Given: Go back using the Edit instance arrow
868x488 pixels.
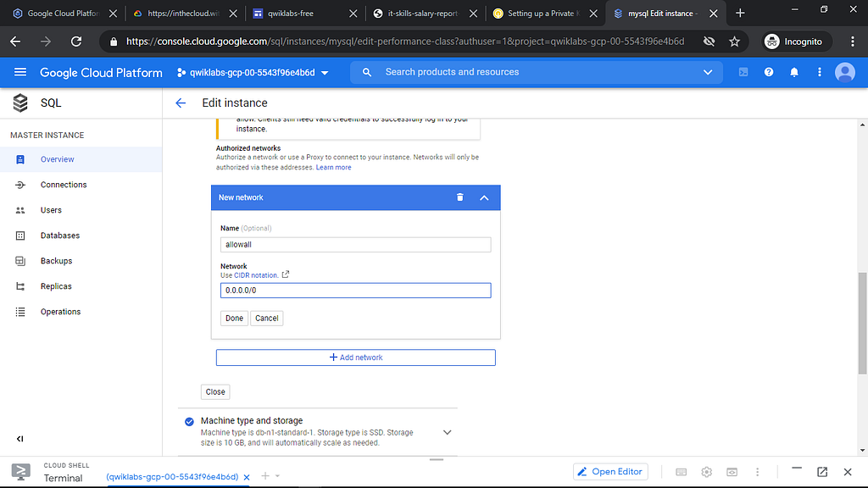Looking at the screenshot, I should pyautogui.click(x=181, y=103).
